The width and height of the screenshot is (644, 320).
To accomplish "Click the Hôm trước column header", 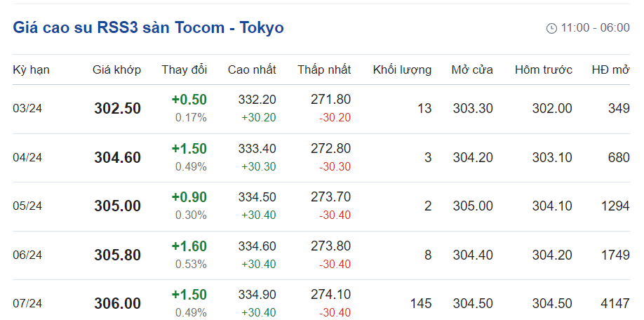I will (x=544, y=69).
